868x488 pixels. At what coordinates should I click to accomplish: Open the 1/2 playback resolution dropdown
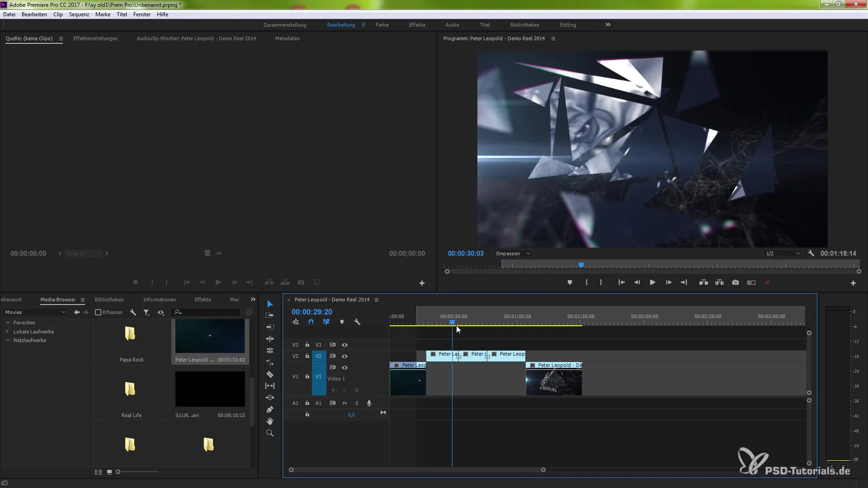pyautogui.click(x=783, y=253)
